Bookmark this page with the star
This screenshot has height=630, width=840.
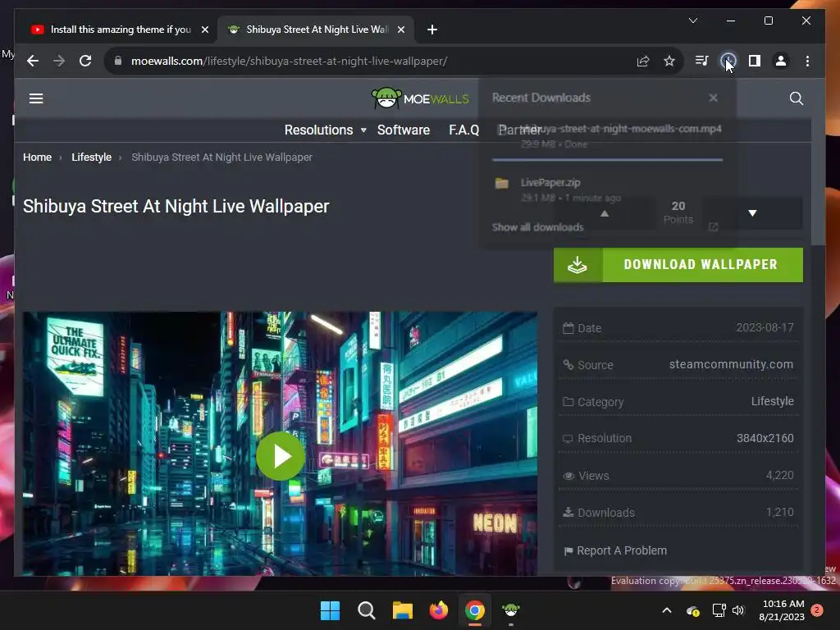click(669, 61)
